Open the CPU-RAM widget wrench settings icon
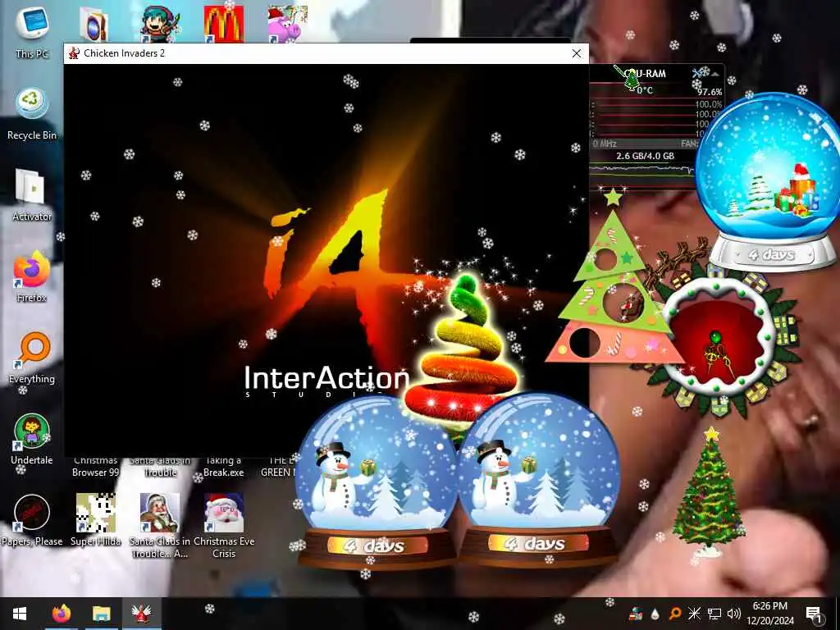Screen dimensions: 840x630 tap(697, 73)
